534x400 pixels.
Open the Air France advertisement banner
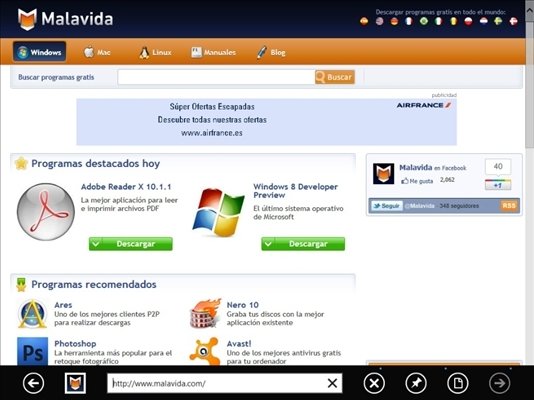[x=266, y=122]
